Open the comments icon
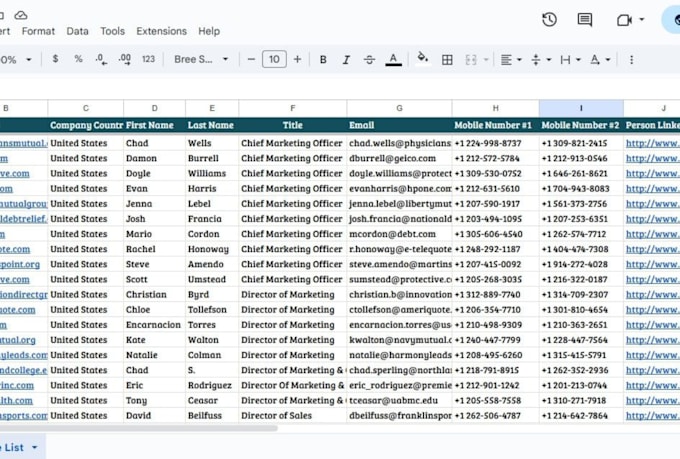This screenshot has width=680, height=459. (x=585, y=20)
